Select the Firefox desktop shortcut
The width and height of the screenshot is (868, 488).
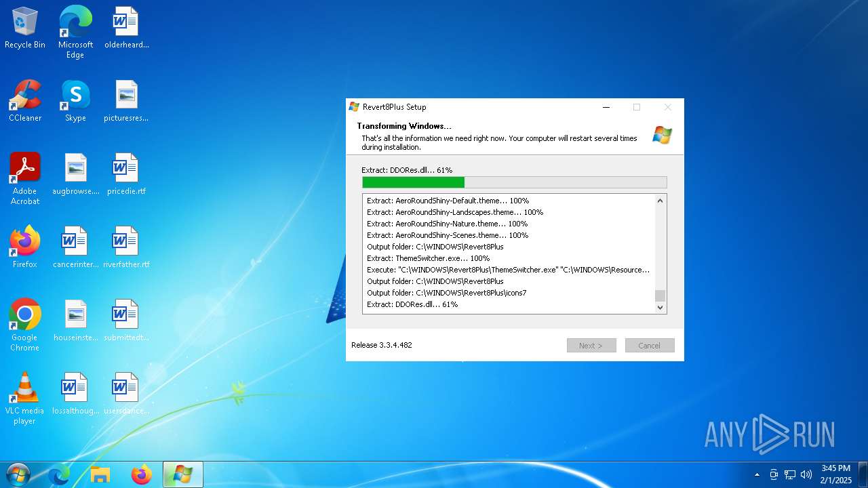25,247
